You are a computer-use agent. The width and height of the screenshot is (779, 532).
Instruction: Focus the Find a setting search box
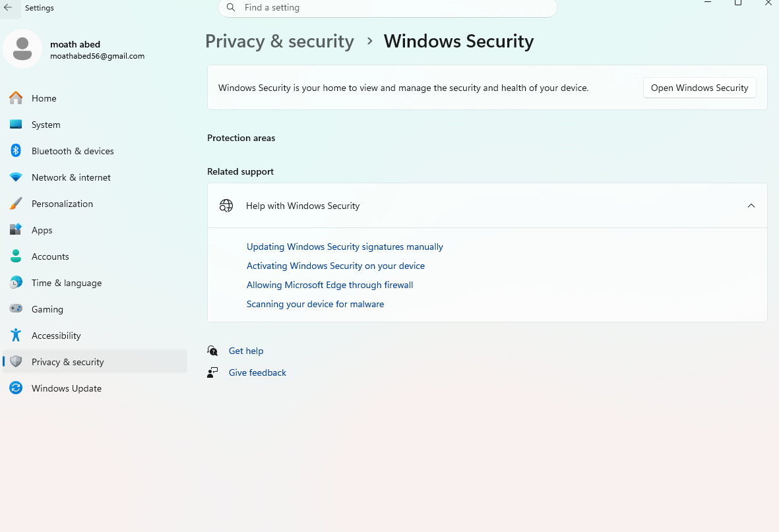(387, 7)
